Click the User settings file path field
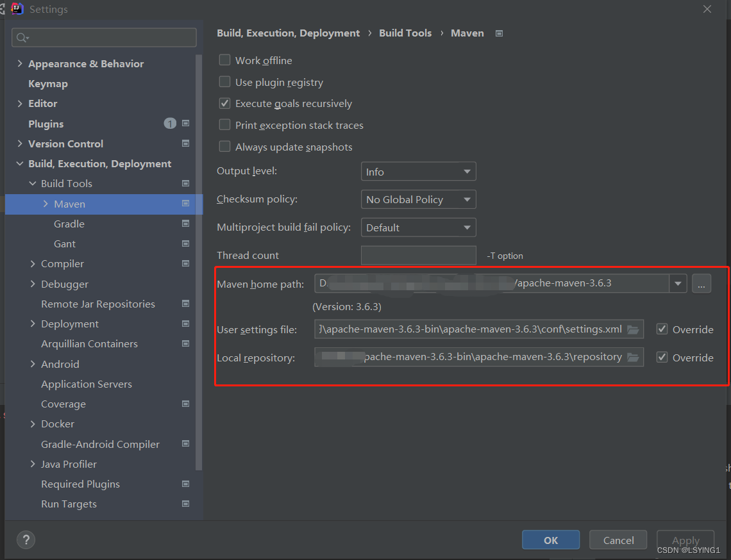Image resolution: width=731 pixels, height=560 pixels. [479, 329]
